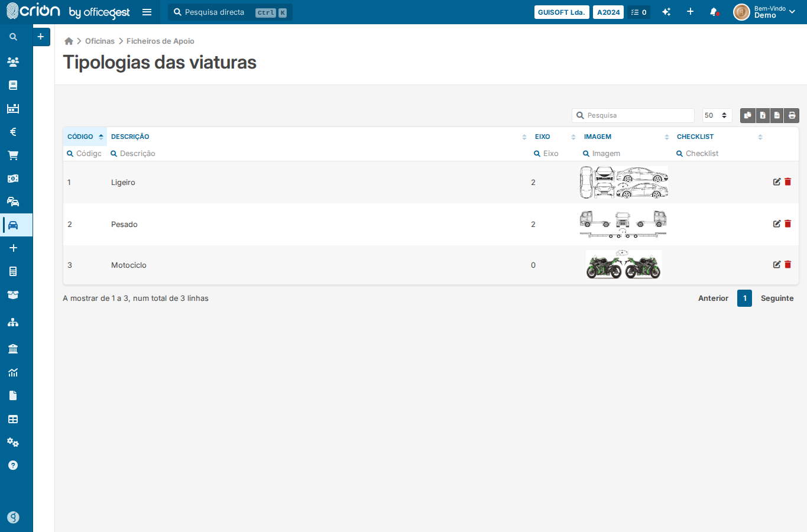The width and height of the screenshot is (807, 532).
Task: Open the 50 rows-per-page selector
Action: click(x=717, y=115)
